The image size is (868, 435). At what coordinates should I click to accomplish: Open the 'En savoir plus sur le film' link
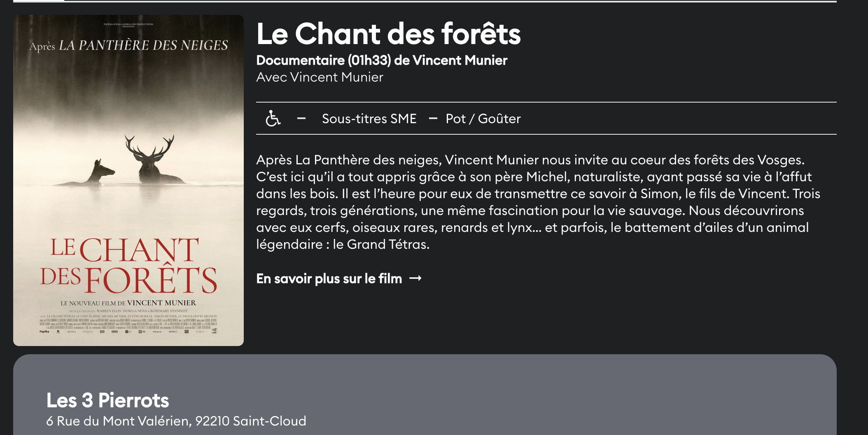point(329,278)
